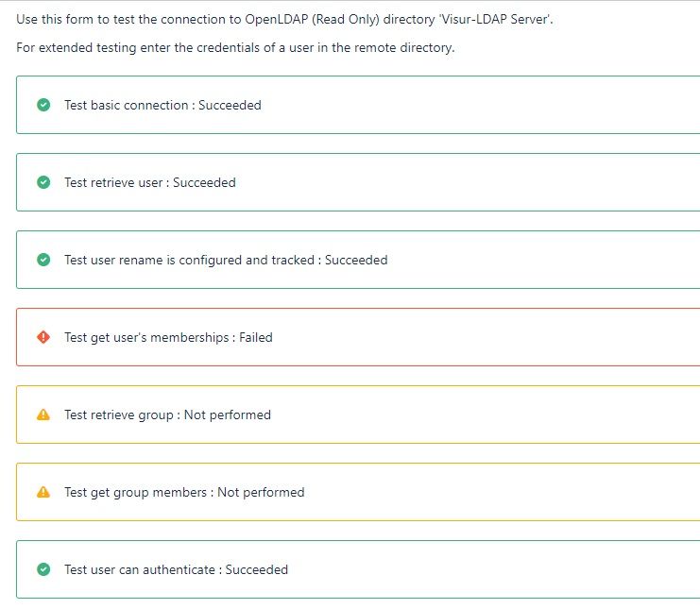Click the OpenLDAP 'Visur-LDAP Server' description line

284,19
